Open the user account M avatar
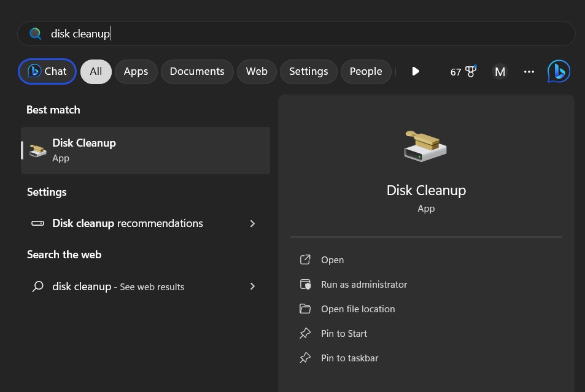Screen dimensions: 585x392 point(500,71)
